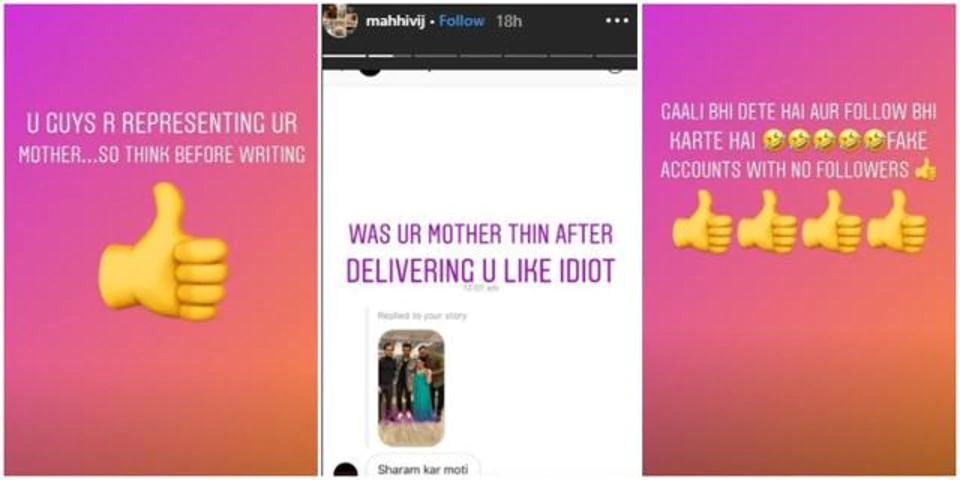Click the third thumbs up in the row
The image size is (960, 480).
point(831,221)
